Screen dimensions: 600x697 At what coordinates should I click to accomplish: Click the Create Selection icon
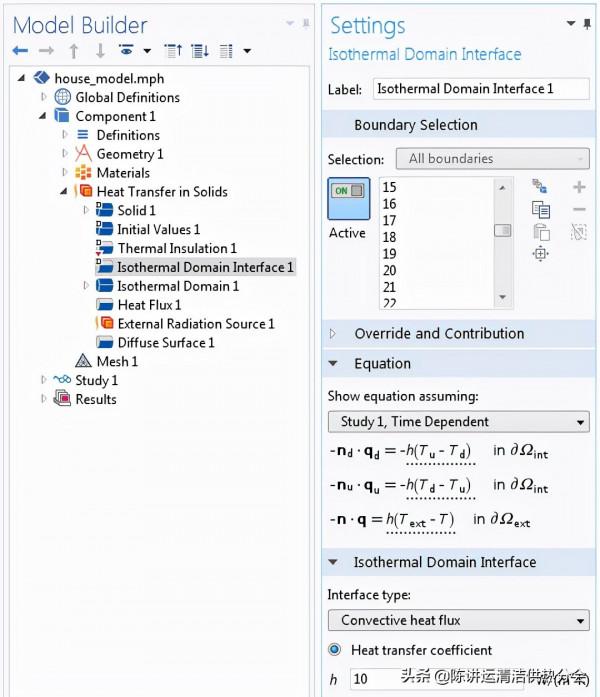541,187
